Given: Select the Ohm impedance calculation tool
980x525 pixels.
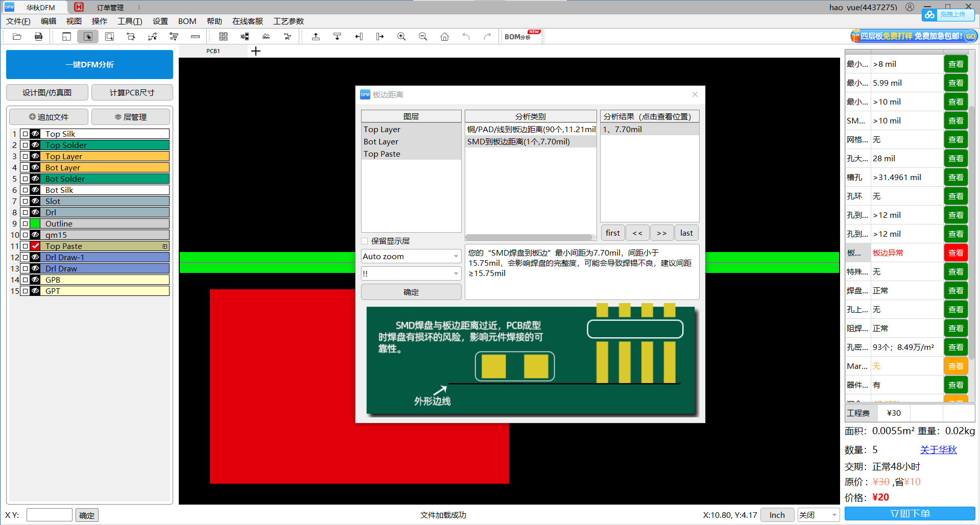Looking at the screenshot, I should point(266,36).
